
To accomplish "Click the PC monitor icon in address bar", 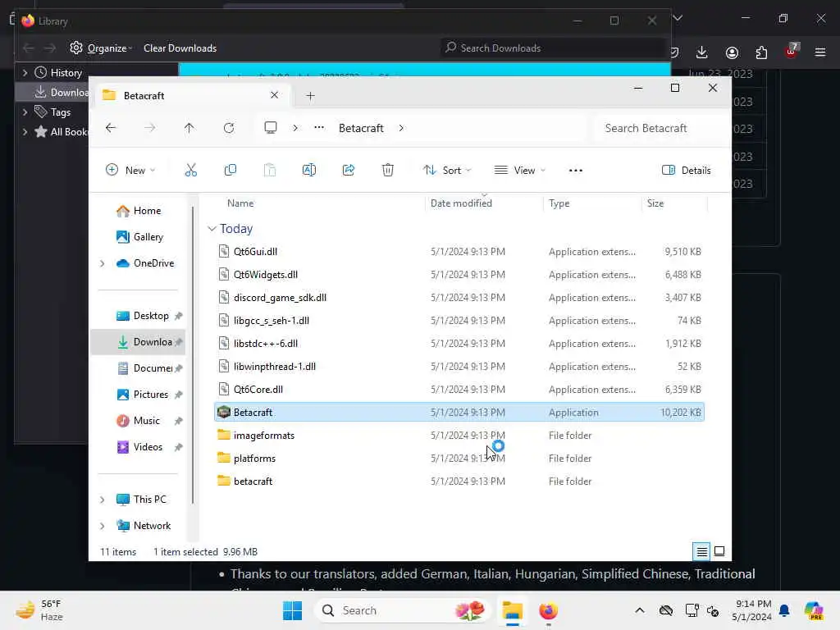I will click(x=271, y=127).
